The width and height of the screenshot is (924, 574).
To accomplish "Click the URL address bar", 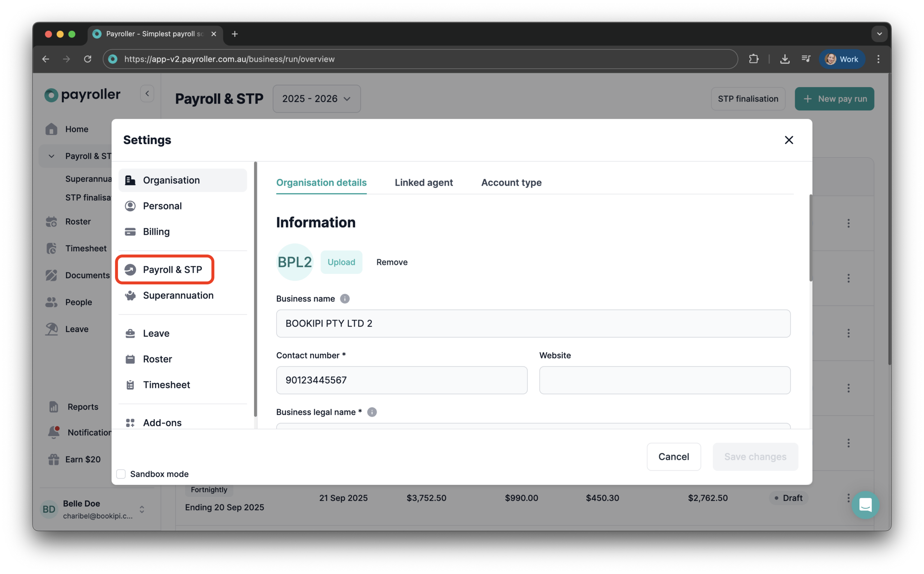I will [x=420, y=59].
